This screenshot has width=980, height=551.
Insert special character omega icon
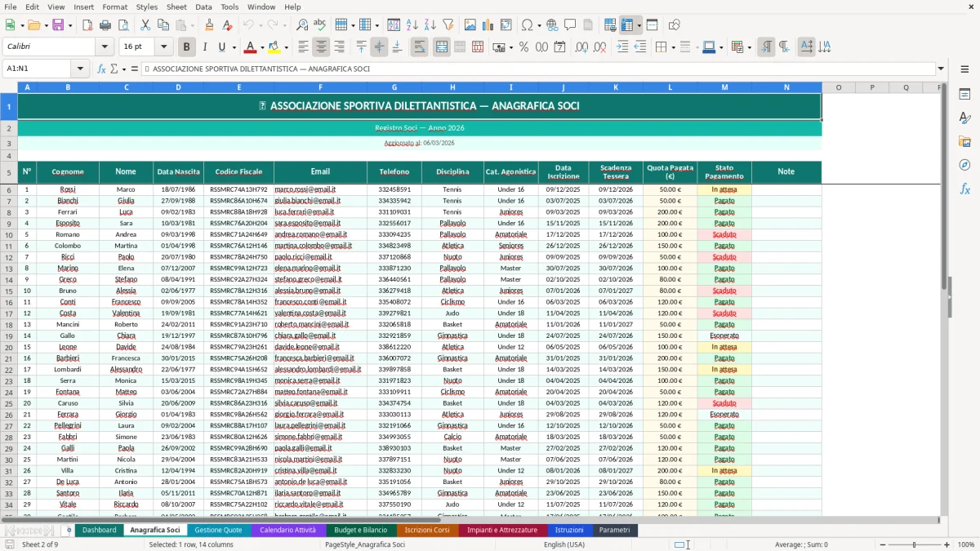pos(527,25)
